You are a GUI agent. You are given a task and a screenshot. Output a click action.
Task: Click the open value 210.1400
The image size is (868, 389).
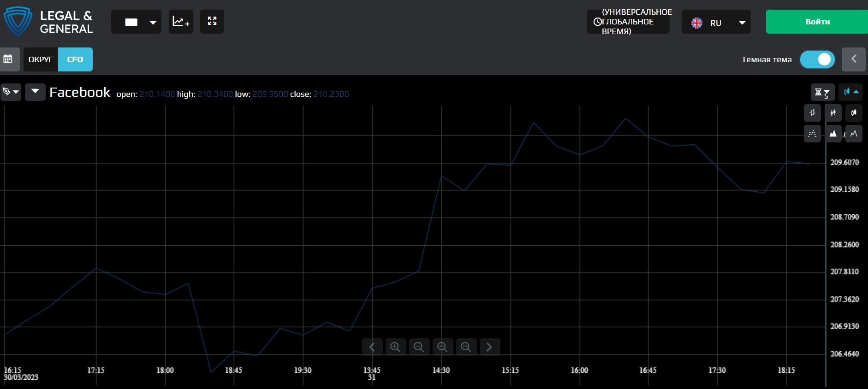157,94
